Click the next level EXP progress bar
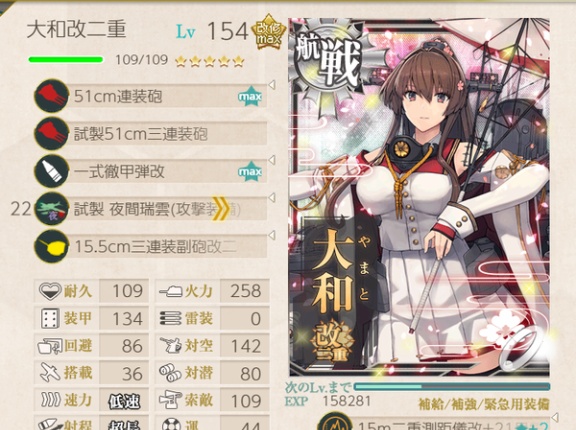 (x=451, y=387)
